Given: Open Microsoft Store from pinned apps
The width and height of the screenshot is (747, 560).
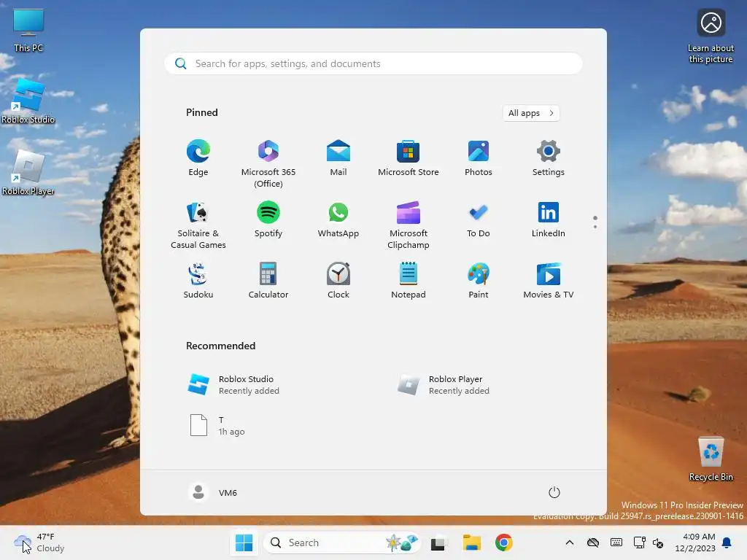Looking at the screenshot, I should (x=409, y=159).
